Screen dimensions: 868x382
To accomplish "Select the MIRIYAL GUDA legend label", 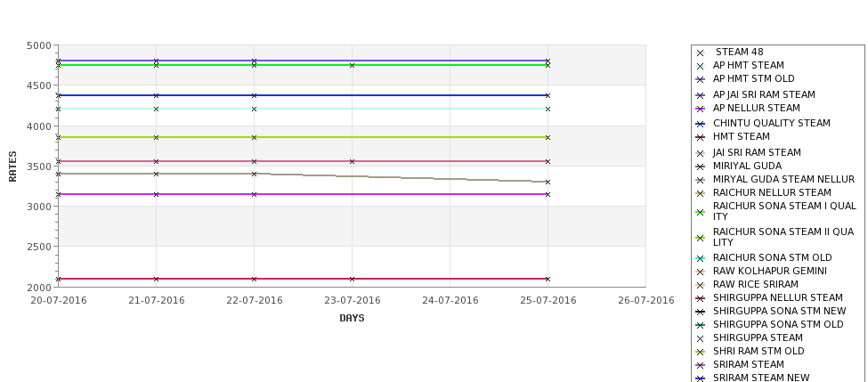I will pyautogui.click(x=747, y=167).
